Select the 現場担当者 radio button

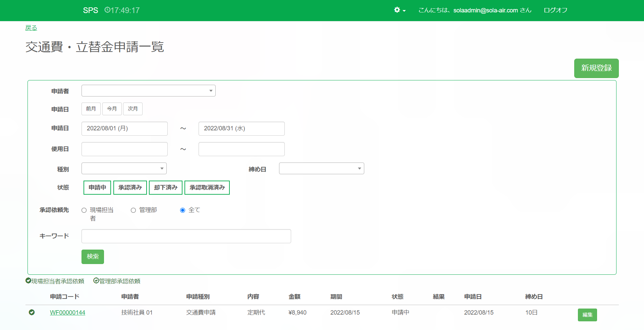pyautogui.click(x=84, y=210)
